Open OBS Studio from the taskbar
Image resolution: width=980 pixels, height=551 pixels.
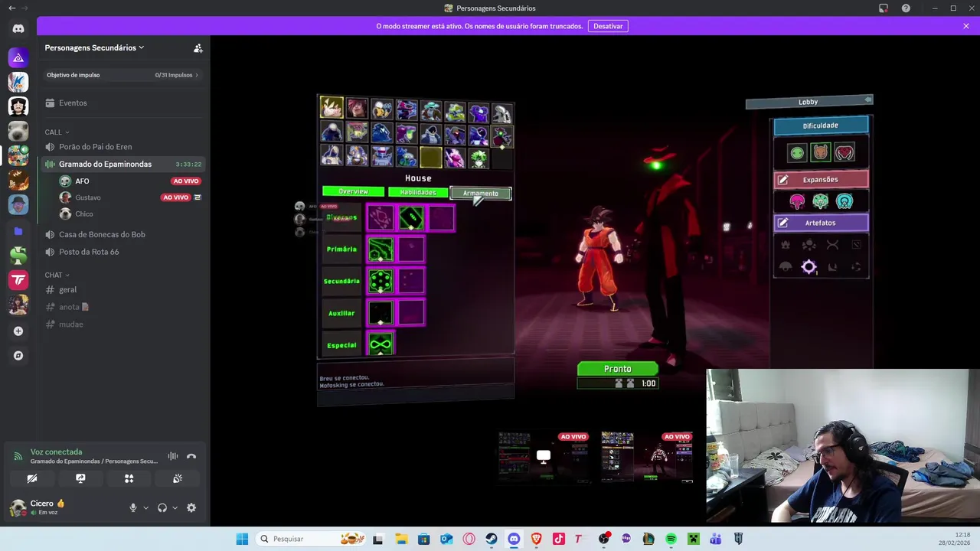[x=603, y=539]
